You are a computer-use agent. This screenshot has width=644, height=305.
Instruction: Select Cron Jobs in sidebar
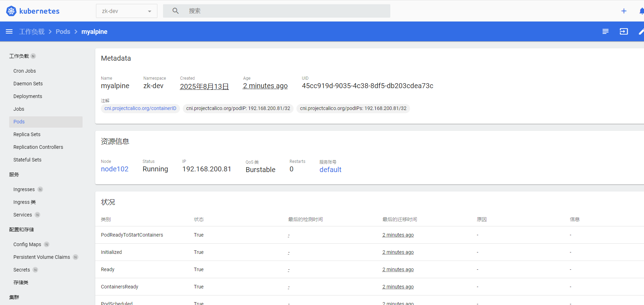pos(25,71)
